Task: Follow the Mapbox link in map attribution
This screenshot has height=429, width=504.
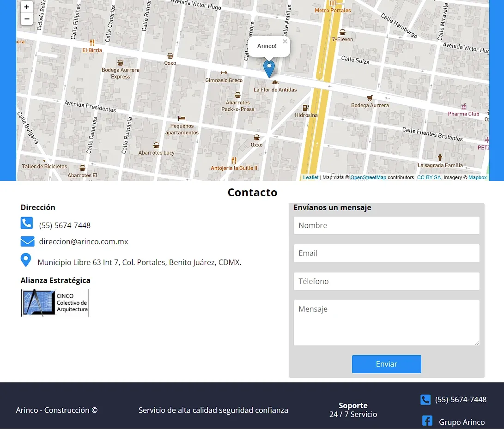Action: click(477, 177)
